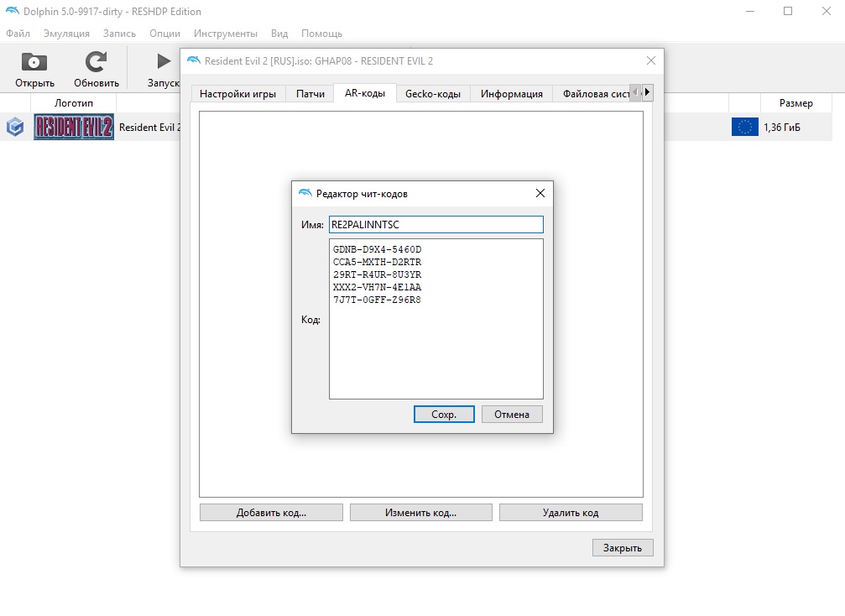
Task: Click the code line XXX2-VH7N-4E1AA
Action: click(378, 287)
